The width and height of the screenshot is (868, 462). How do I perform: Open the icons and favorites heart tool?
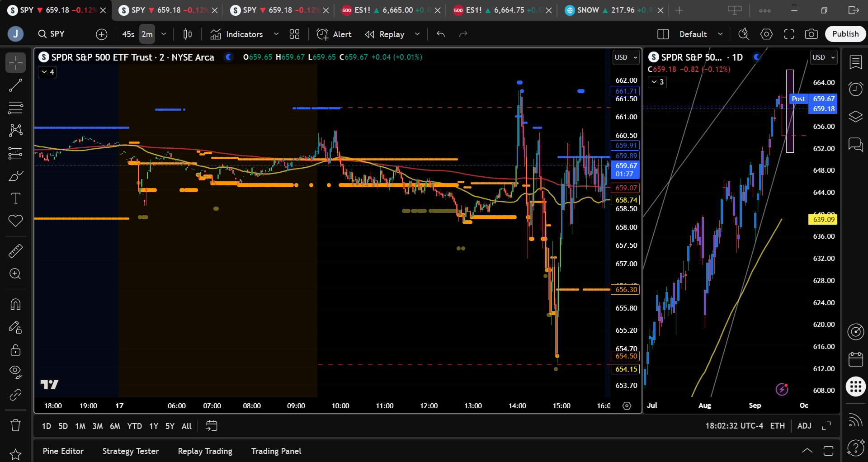tap(15, 221)
